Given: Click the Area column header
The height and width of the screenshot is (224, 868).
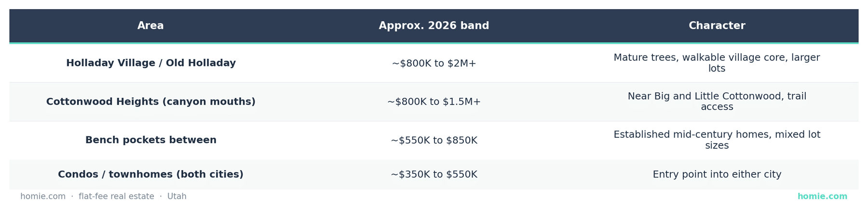Looking at the screenshot, I should pos(150,26).
